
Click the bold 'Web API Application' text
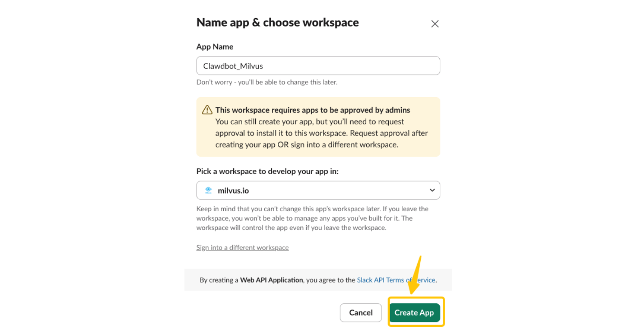pyautogui.click(x=271, y=280)
